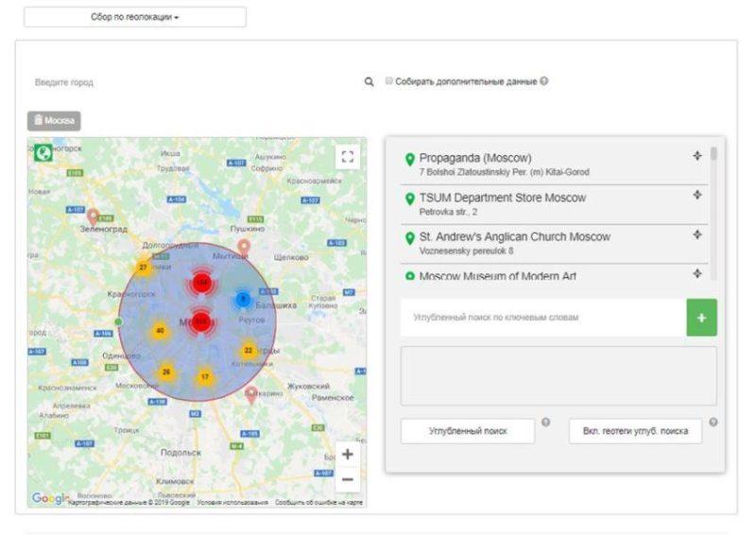
Task: Select Propaganda (Moscow) location entry
Action: pos(475,158)
